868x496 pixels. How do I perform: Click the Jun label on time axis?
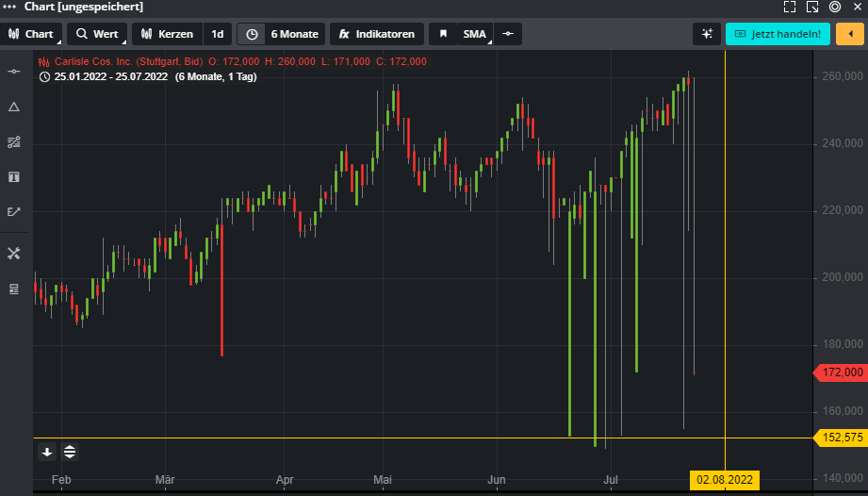click(x=497, y=480)
